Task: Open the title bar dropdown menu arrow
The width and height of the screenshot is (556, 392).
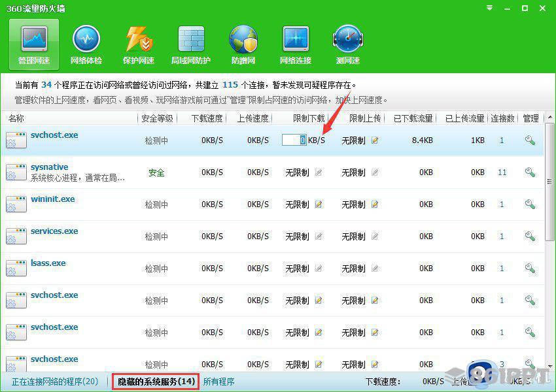Action: [x=490, y=8]
